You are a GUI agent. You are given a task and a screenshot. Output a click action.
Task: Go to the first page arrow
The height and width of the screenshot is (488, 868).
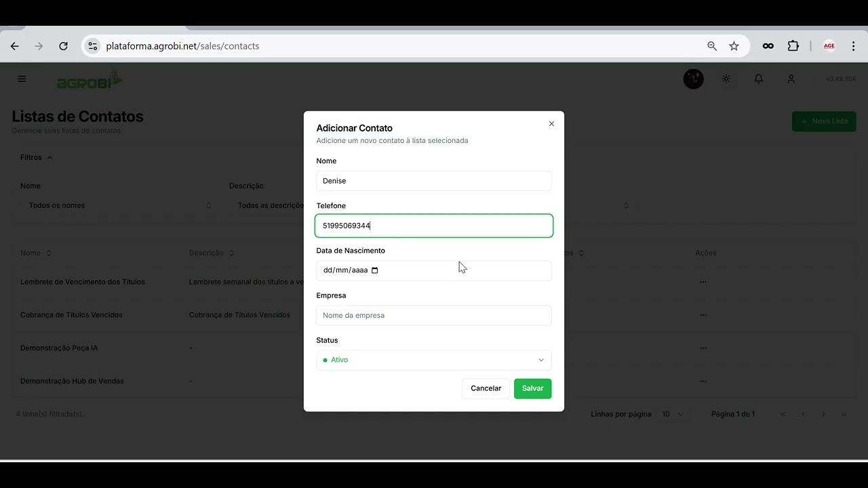[x=783, y=414]
